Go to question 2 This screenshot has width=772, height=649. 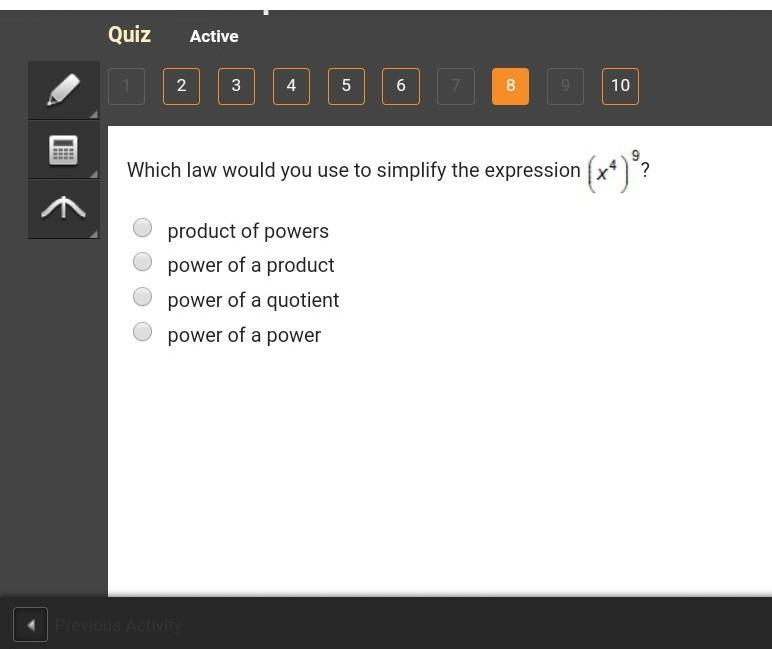(181, 86)
